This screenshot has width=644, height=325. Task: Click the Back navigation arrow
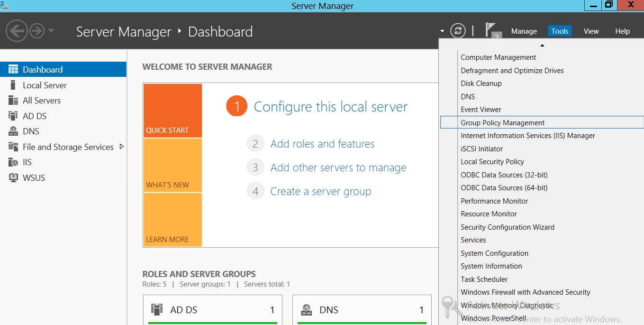pyautogui.click(x=17, y=31)
